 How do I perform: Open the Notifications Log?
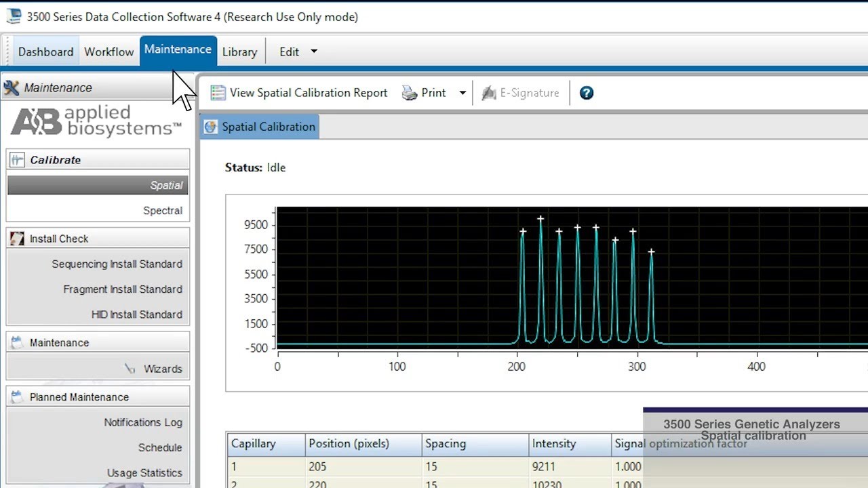[x=143, y=422]
